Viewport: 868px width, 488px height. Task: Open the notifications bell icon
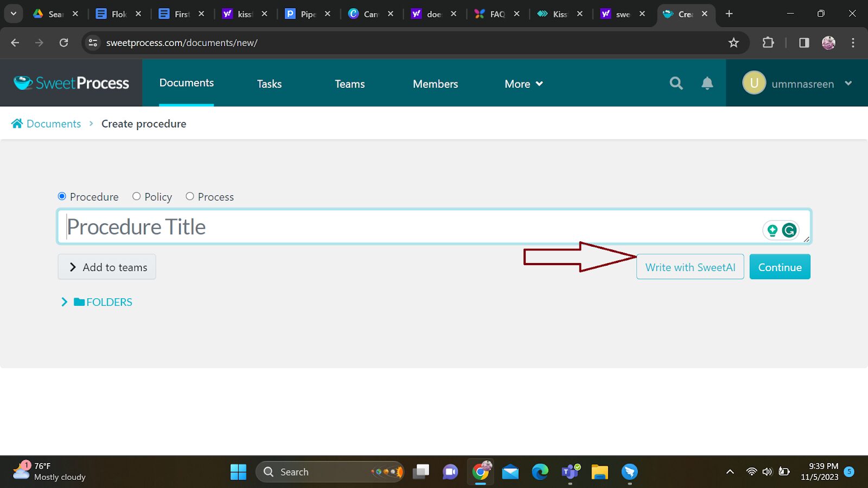point(707,83)
